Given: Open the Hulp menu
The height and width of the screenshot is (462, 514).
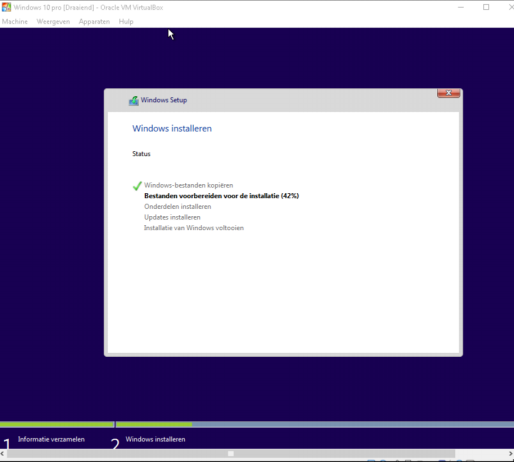Looking at the screenshot, I should [x=126, y=22].
